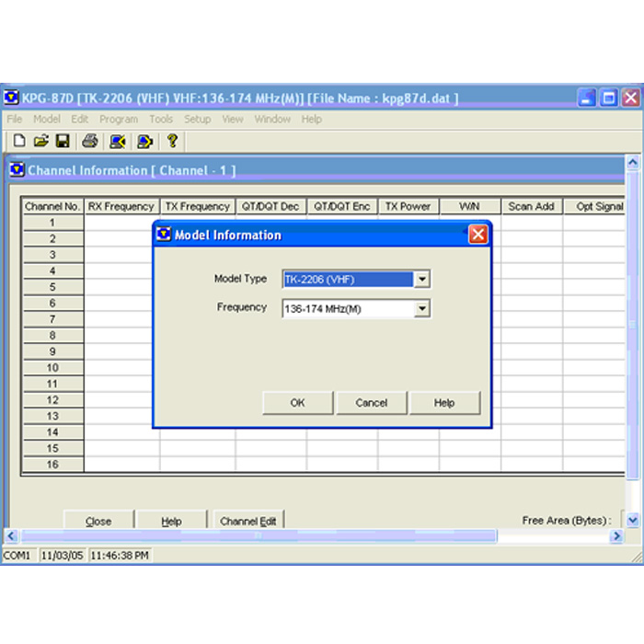Maximize the KPG-87D main window
Image resolution: width=644 pixels, height=644 pixels.
(x=609, y=98)
